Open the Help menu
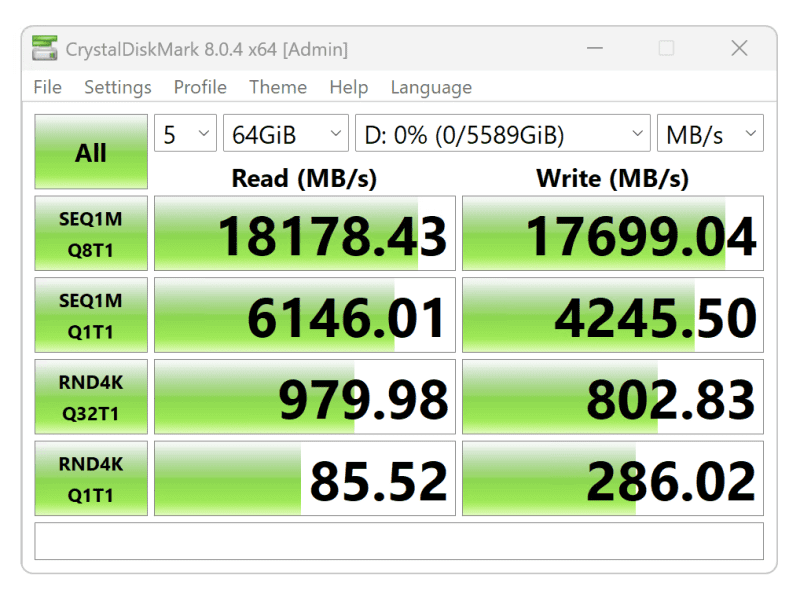800x608 pixels. click(348, 87)
